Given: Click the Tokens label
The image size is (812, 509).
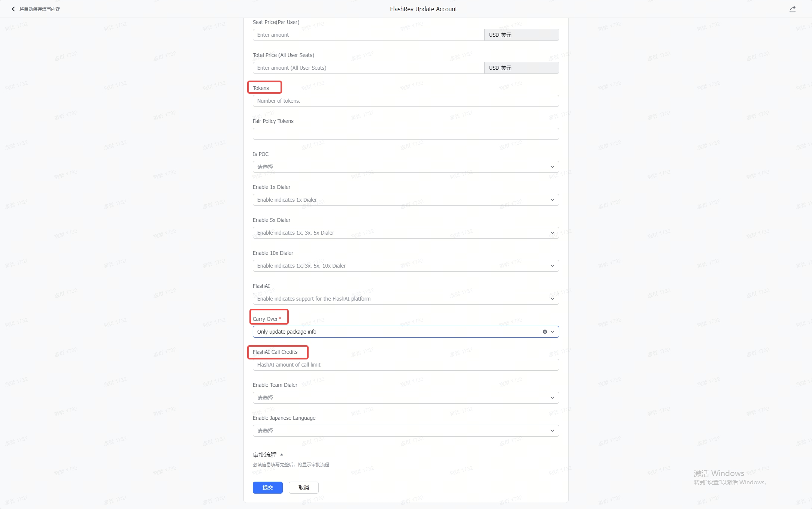Looking at the screenshot, I should tap(261, 88).
